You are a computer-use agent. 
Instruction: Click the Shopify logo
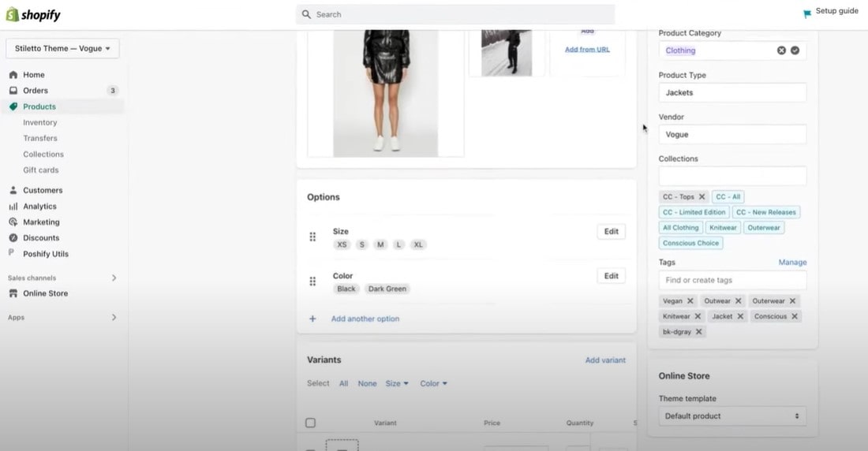point(32,14)
